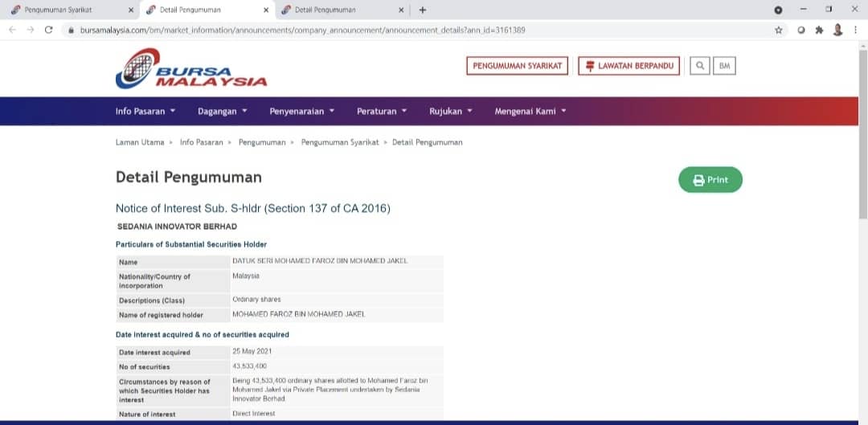Click the browser address bar URL
Image resolution: width=868 pixels, height=425 pixels.
(x=303, y=31)
